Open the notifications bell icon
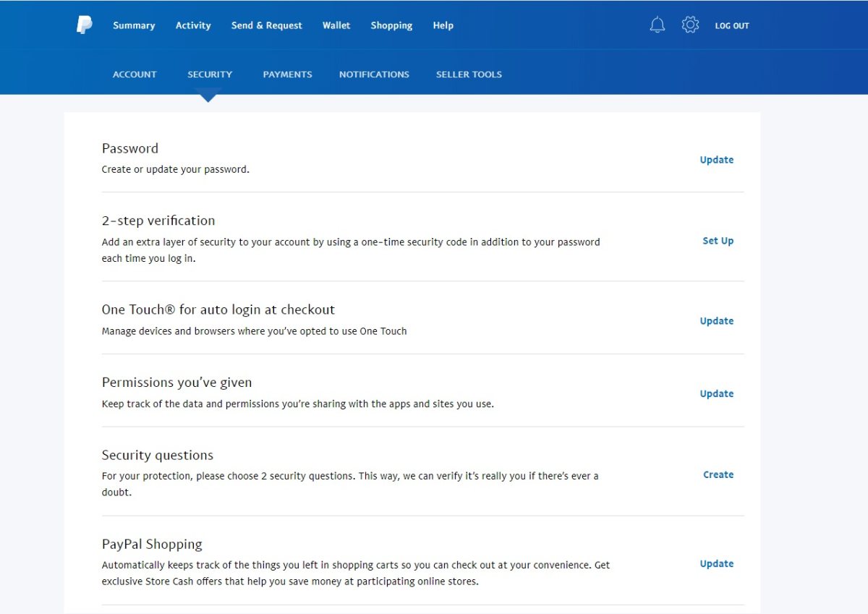Screen dimensions: 868x614 click(x=657, y=25)
